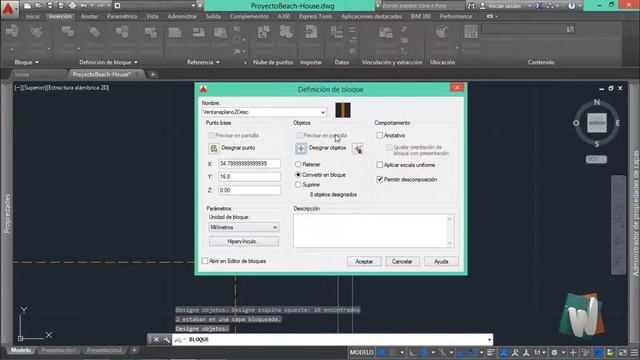Viewport: 640px width, 360px height.
Task: Click the MODELO status bar button
Action: [x=361, y=352]
